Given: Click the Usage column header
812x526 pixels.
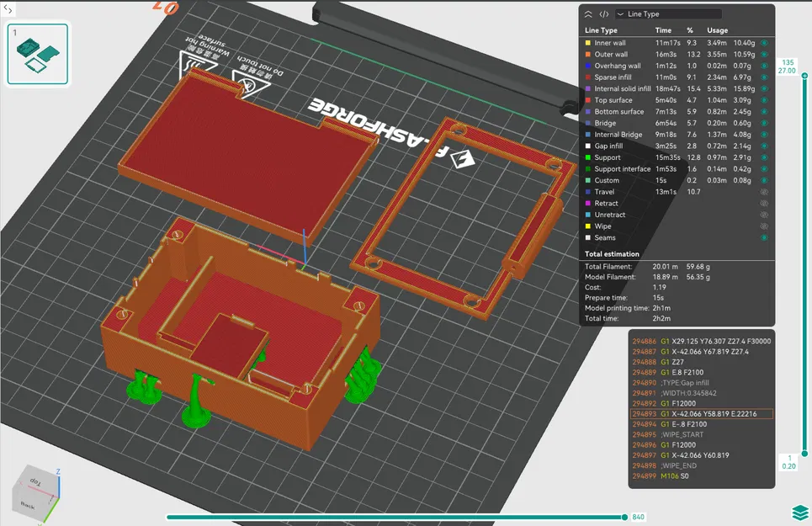Looking at the screenshot, I should pos(717,30).
